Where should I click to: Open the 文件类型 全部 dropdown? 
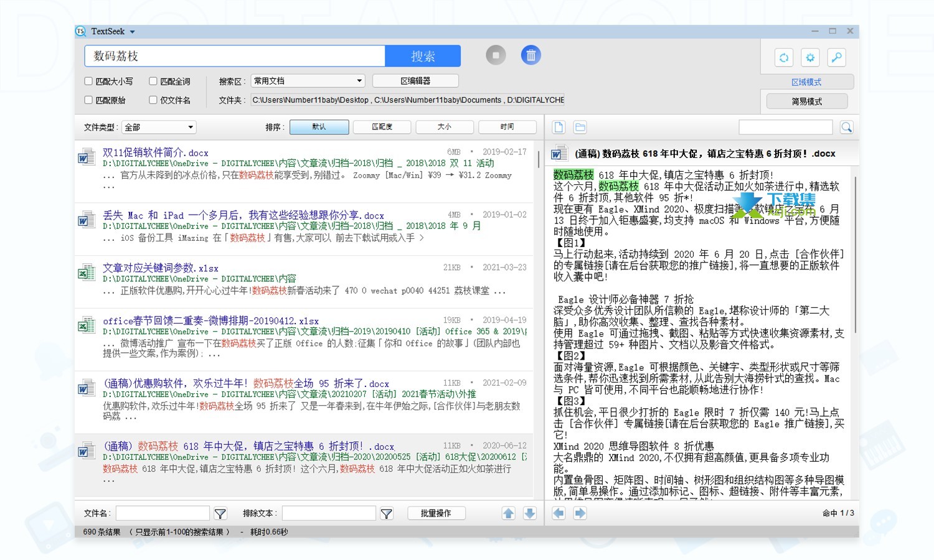pyautogui.click(x=159, y=127)
